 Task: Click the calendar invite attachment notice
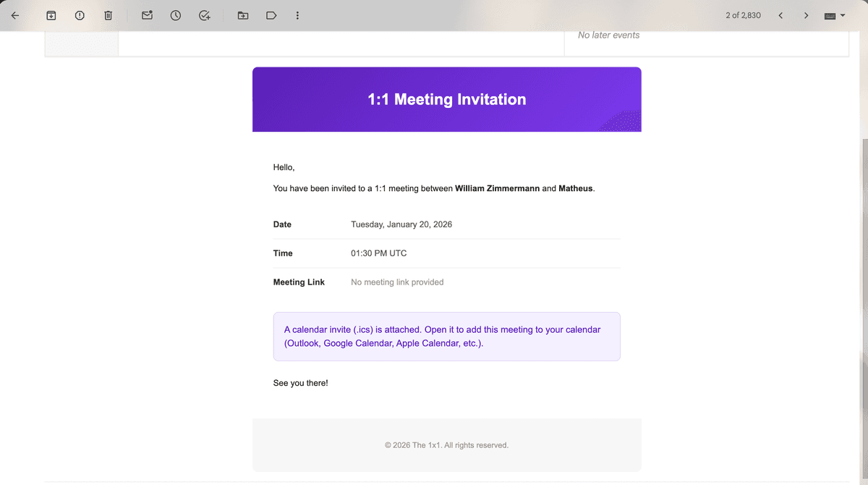[446, 336]
